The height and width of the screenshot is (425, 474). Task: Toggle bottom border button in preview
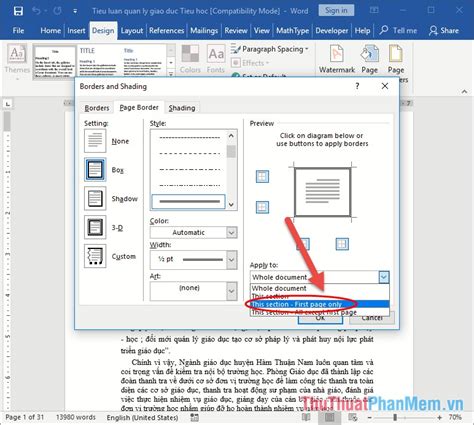click(262, 207)
